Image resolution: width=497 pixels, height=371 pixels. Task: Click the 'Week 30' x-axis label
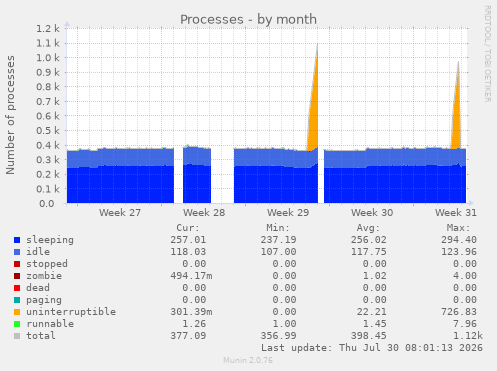point(372,213)
